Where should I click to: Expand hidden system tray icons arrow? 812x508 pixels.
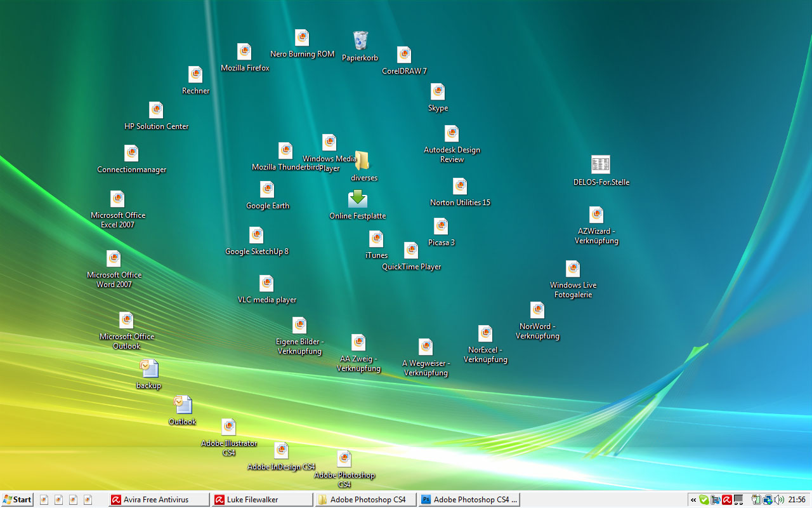(693, 500)
